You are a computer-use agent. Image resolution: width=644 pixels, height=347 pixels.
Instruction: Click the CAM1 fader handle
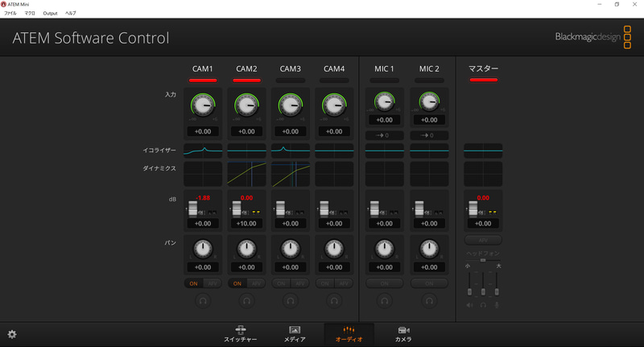192,209
